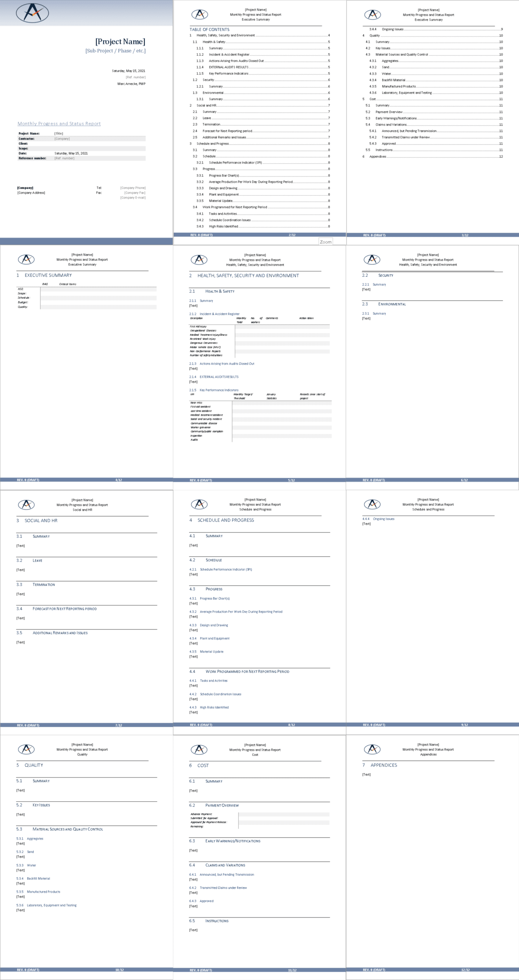Open TOC entry Schedule Performance Indicator (SPI)

click(x=263, y=162)
